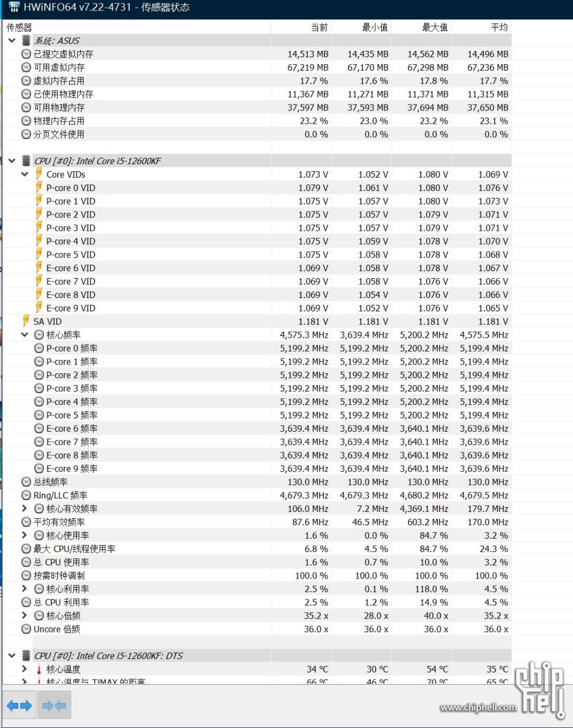
Task: Select the voltage icon next to P-core 0 VID
Action: pos(39,187)
